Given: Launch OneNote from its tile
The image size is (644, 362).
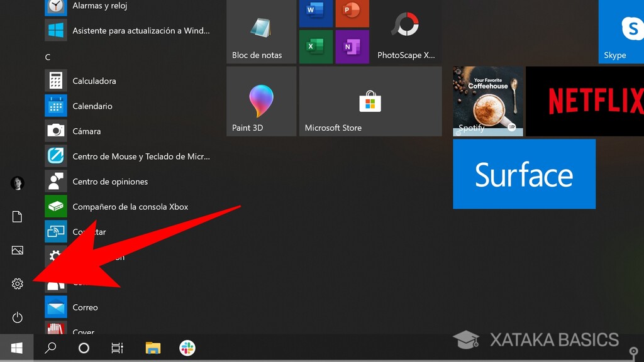Looking at the screenshot, I should (x=352, y=47).
